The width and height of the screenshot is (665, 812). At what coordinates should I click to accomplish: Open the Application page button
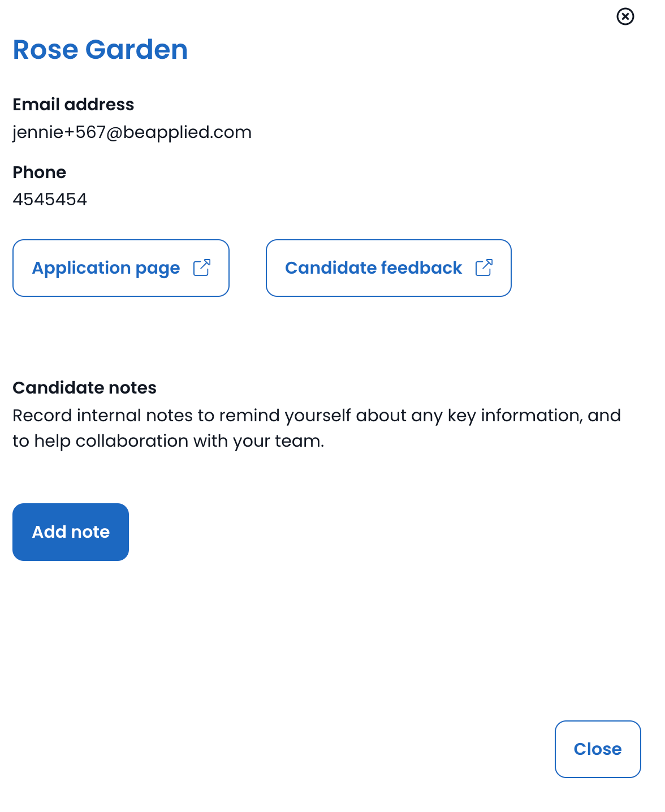pyautogui.click(x=106, y=268)
